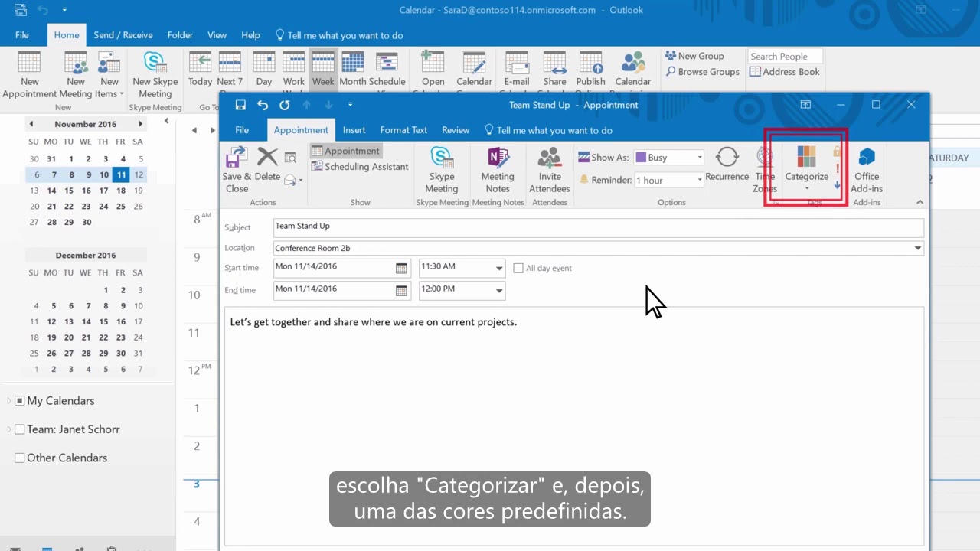Check the Team: Janet Schorr calendar
980x551 pixels.
[x=21, y=429]
